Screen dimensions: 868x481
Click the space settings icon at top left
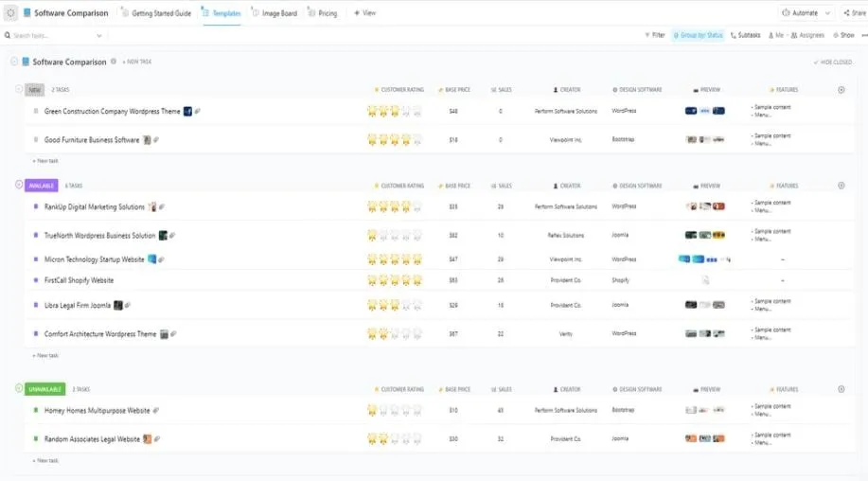click(x=10, y=12)
